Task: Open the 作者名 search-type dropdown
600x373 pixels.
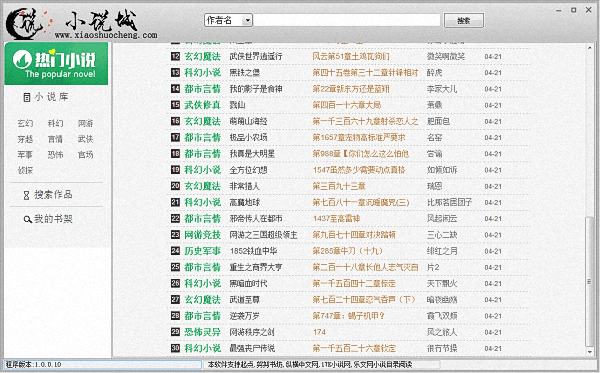Action: [228, 20]
